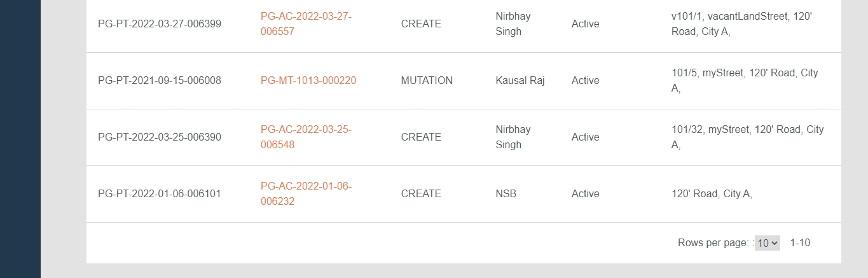Click the MUTATION application type cell

[x=427, y=81]
